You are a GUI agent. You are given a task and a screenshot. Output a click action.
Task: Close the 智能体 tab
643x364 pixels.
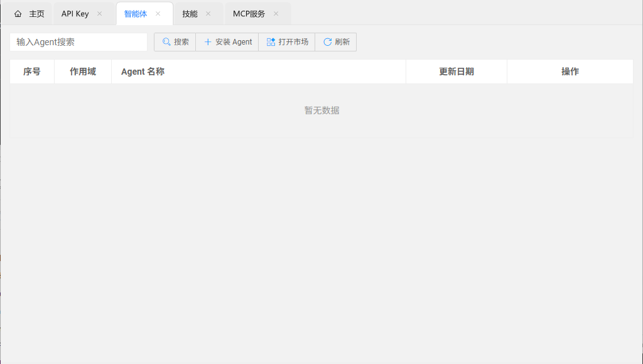tap(158, 14)
